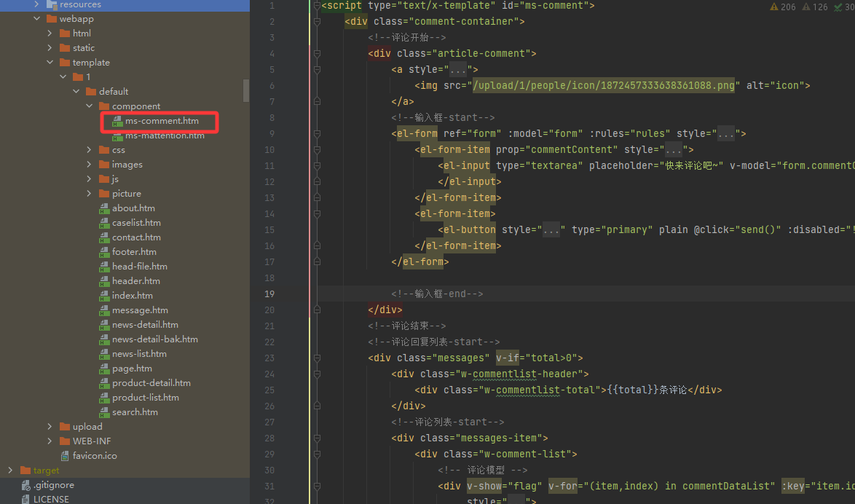Click the .gitignore file icon

coord(25,485)
